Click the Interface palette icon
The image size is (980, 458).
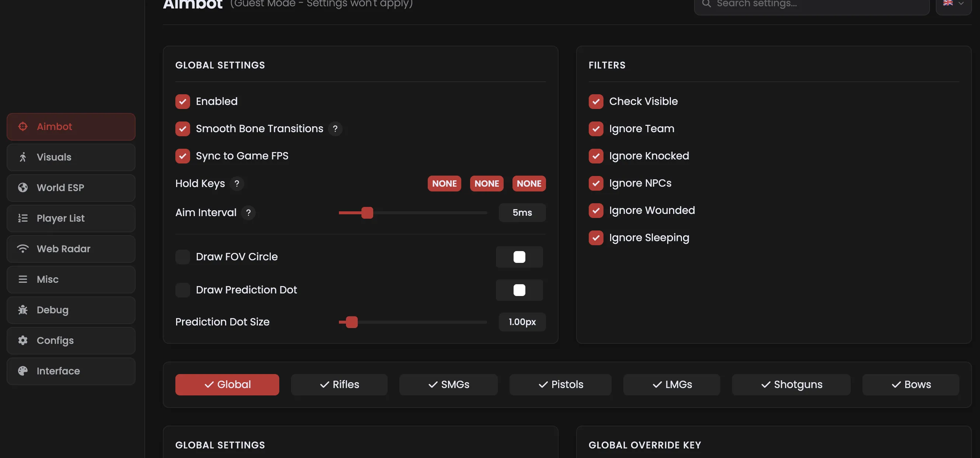coord(23,371)
